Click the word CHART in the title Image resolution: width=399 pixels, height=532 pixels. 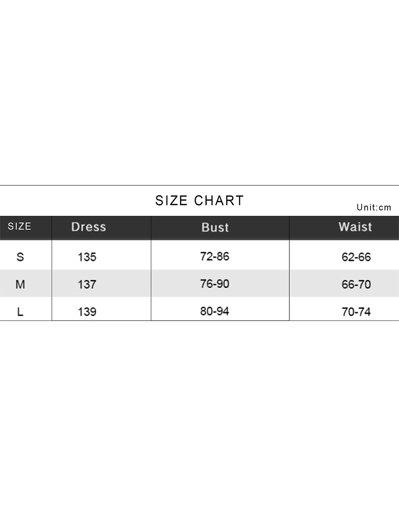(x=219, y=201)
